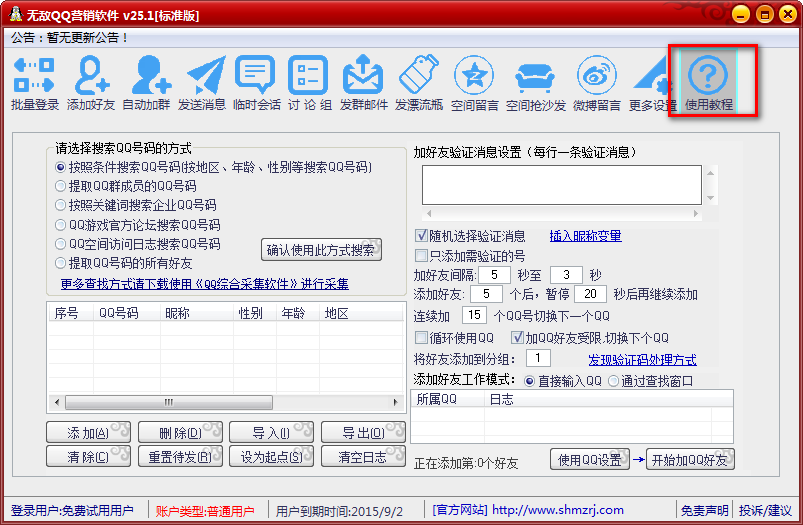Open the 临时会话 temporary chat tool
Image resolution: width=803 pixels, height=525 pixels.
click(257, 83)
